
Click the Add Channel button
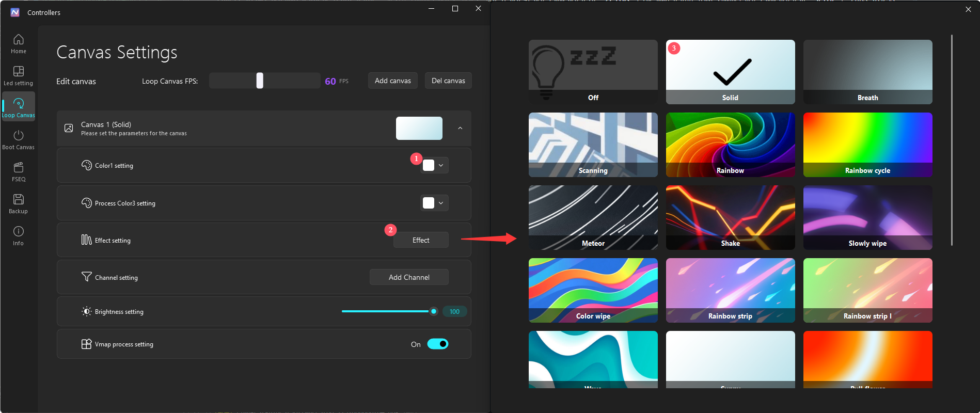pos(409,277)
